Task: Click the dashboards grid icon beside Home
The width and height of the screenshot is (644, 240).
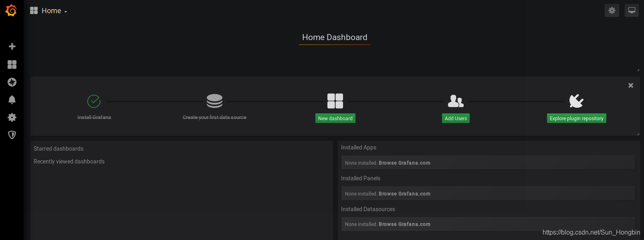Action: coord(34,10)
